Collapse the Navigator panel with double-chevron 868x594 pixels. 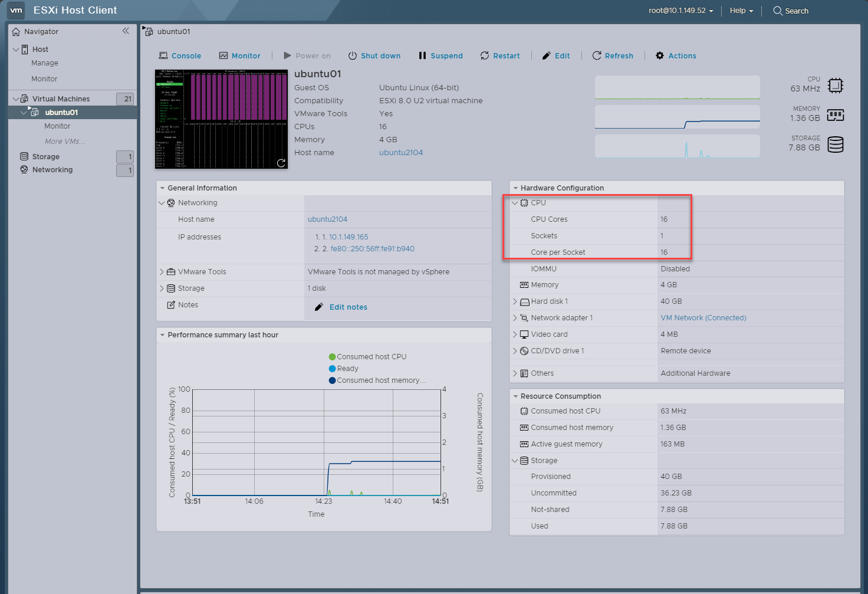click(126, 31)
